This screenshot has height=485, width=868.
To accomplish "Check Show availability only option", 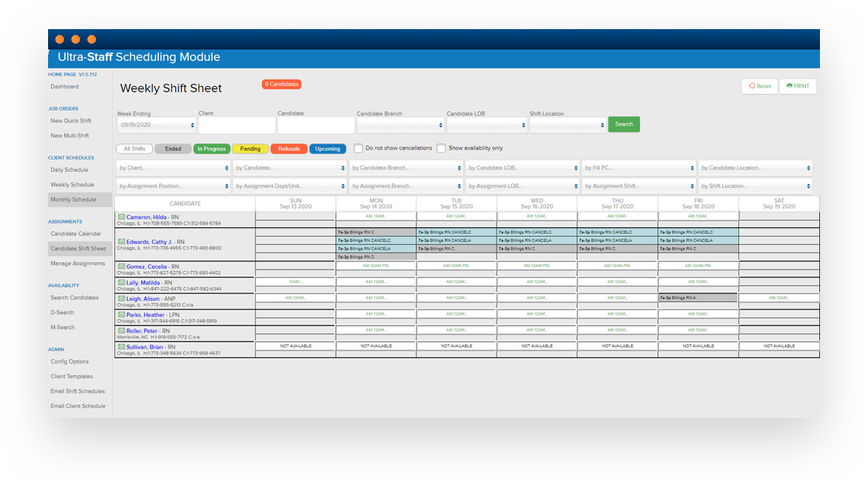I will click(441, 149).
